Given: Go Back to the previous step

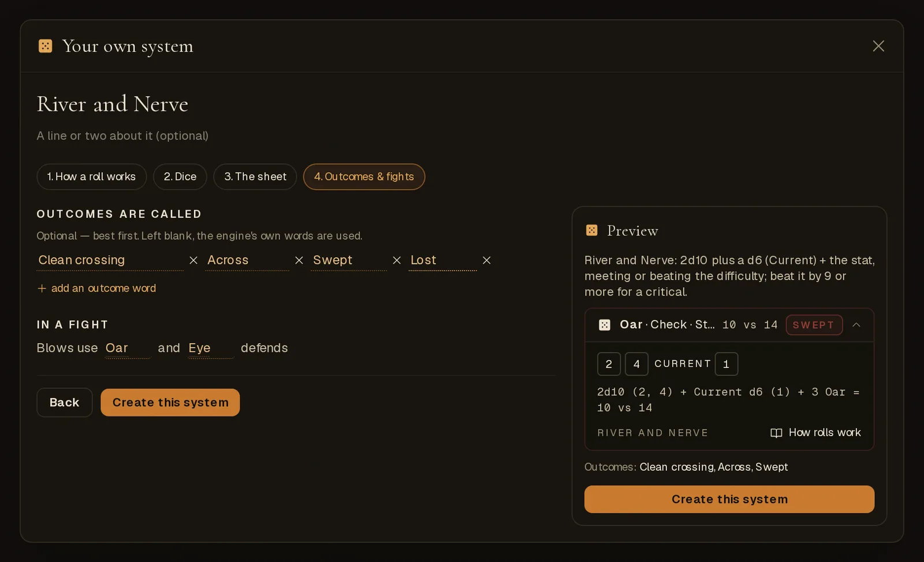Looking at the screenshot, I should pyautogui.click(x=65, y=403).
